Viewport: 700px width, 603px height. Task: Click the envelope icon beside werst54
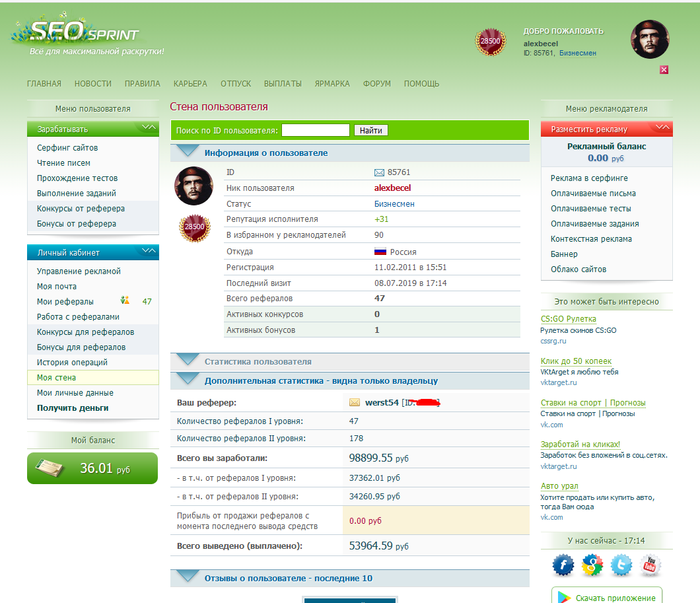click(355, 403)
